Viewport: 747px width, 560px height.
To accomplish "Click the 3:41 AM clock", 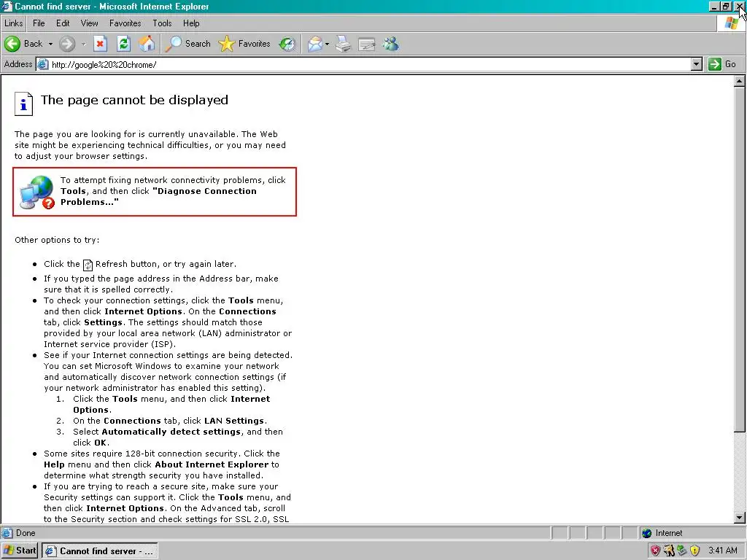I will pos(723,551).
